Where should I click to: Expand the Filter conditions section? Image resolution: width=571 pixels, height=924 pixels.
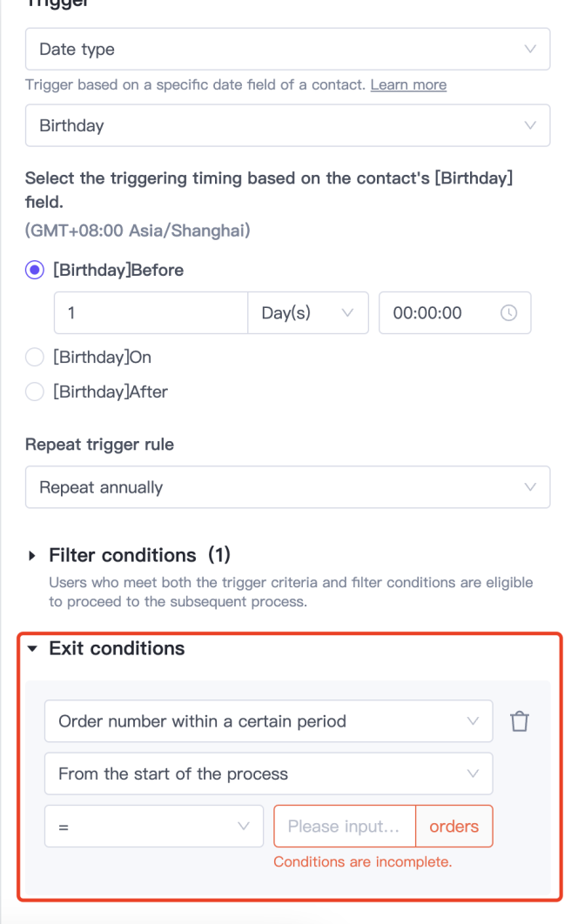(33, 555)
